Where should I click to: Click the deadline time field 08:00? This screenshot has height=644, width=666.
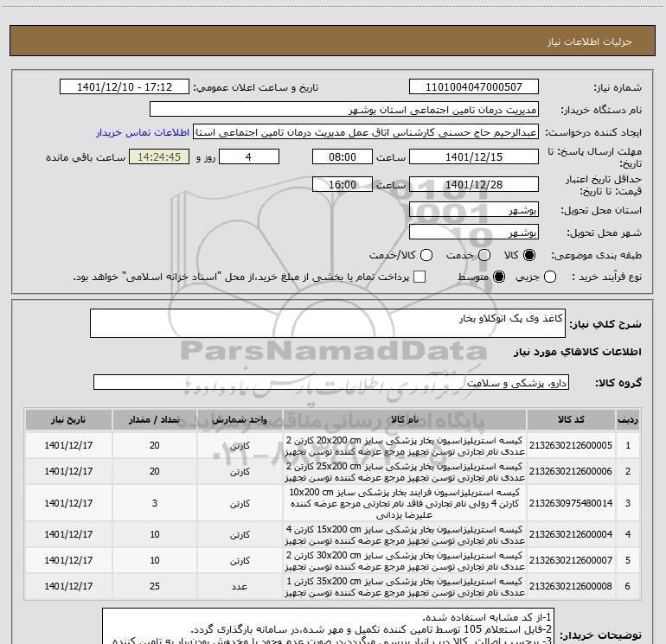point(343,157)
